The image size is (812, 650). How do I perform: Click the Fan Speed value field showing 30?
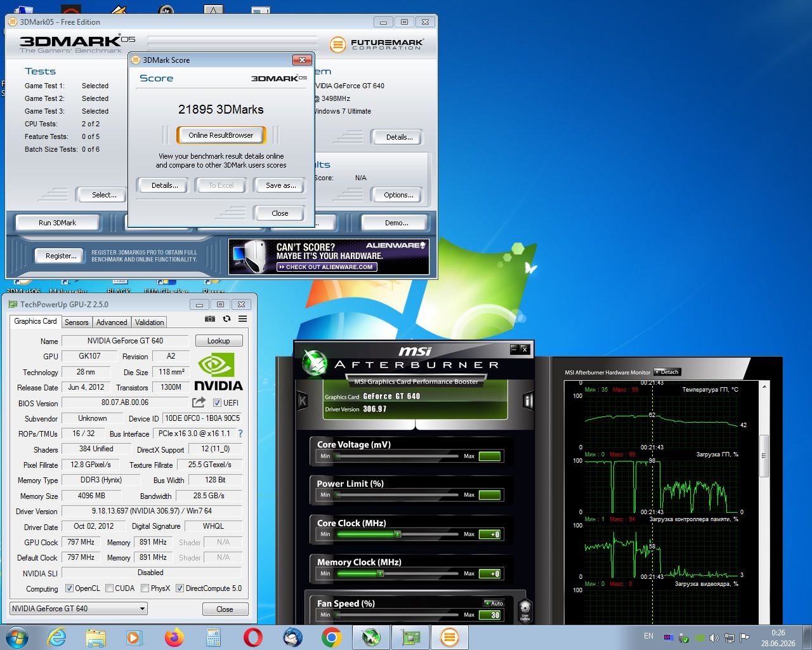tap(490, 615)
